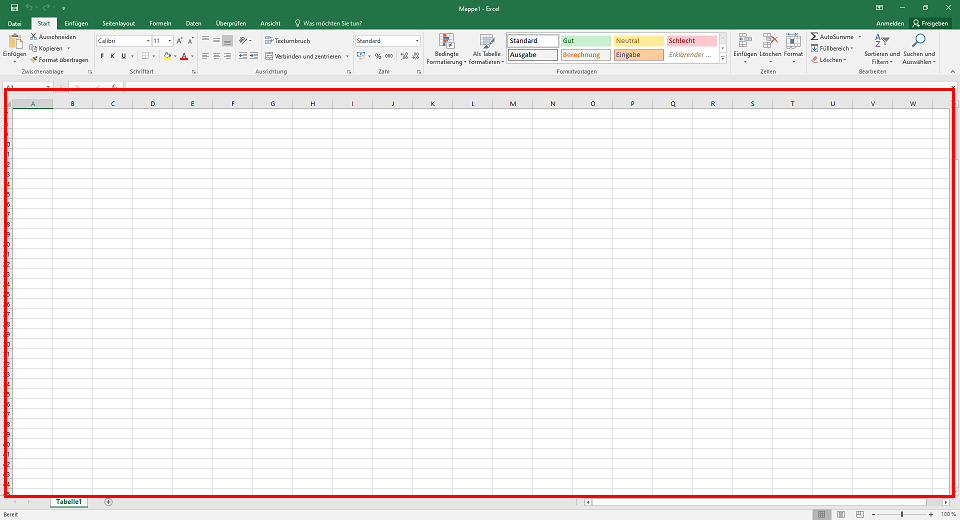Switch to Page Break preview in status bar
Viewport: 960px width, 520px height.
pos(860,514)
